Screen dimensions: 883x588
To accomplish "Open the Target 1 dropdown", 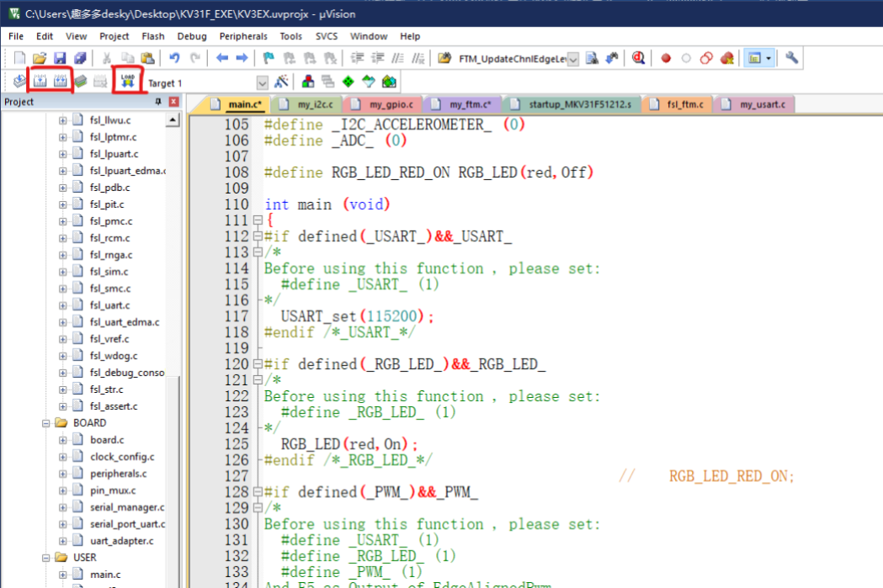I will tap(262, 82).
